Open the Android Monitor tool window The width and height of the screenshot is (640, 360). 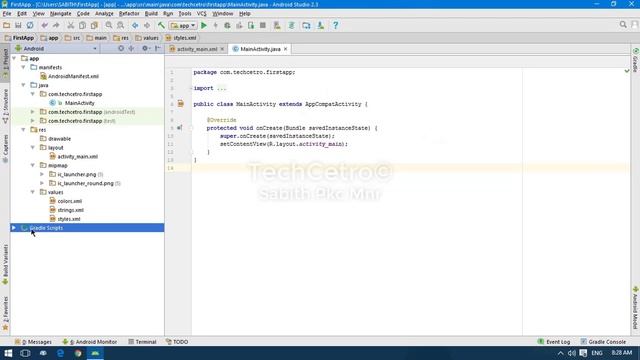click(x=90, y=342)
